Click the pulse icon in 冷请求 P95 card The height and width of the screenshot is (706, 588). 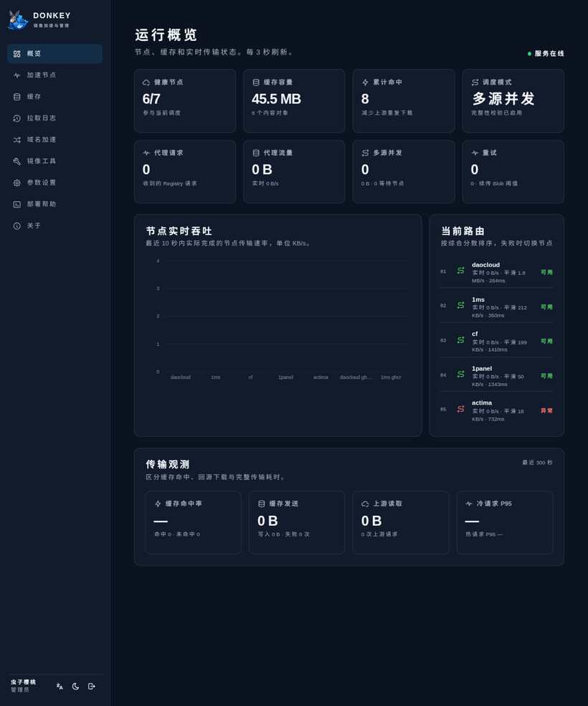[x=469, y=504]
